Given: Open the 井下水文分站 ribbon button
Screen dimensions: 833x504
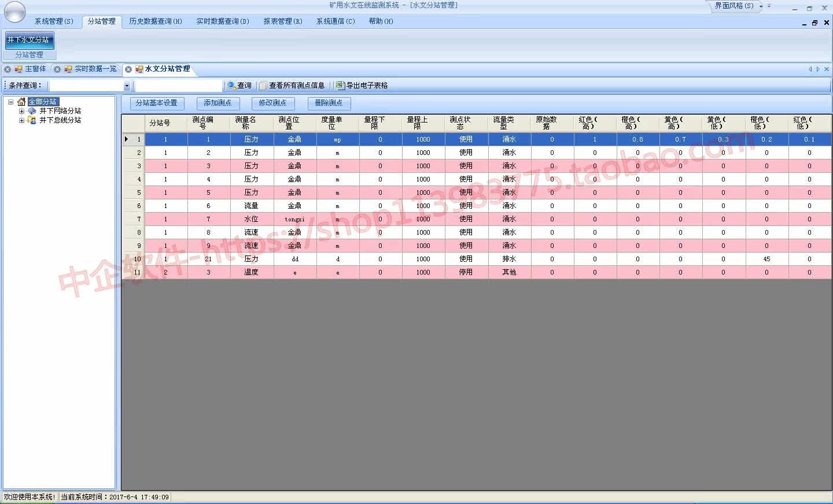Looking at the screenshot, I should point(30,40).
